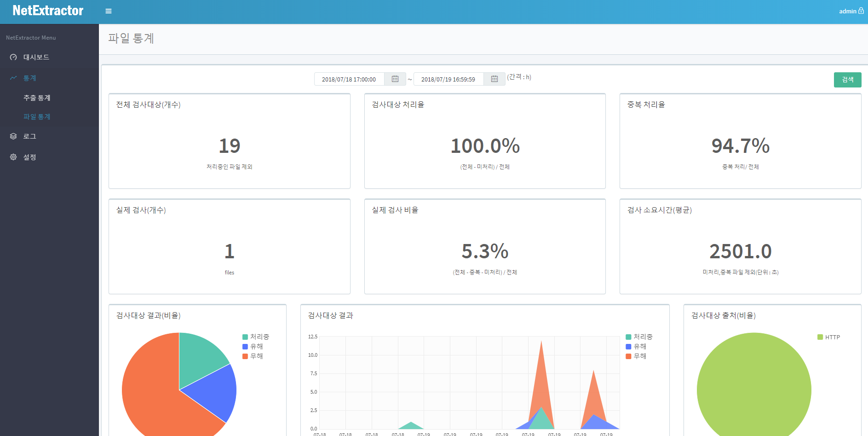Toggle 무해 legend in area chart
The image size is (868, 436).
click(x=636, y=356)
